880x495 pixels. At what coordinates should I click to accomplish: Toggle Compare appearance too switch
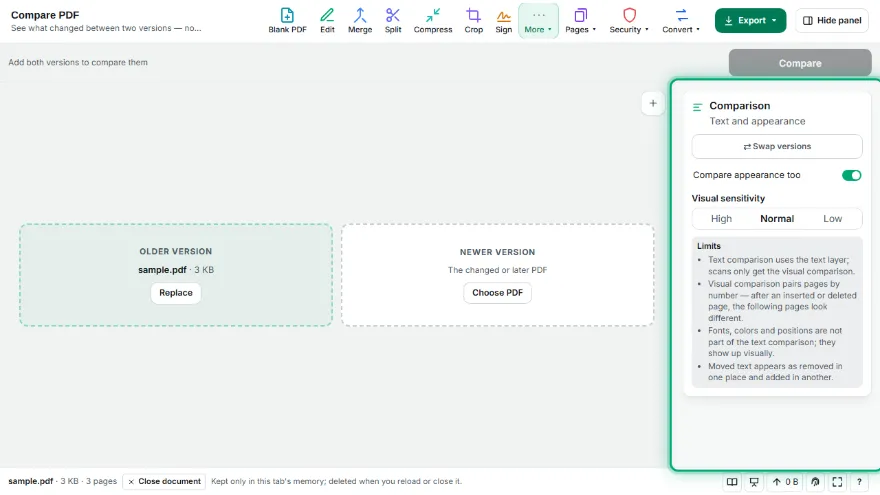[x=851, y=175]
